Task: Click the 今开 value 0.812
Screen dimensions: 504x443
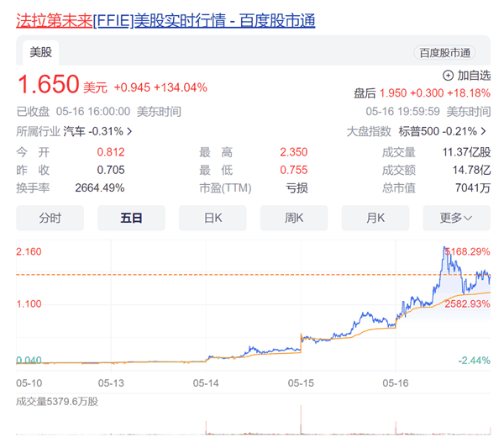Action: 111,152
